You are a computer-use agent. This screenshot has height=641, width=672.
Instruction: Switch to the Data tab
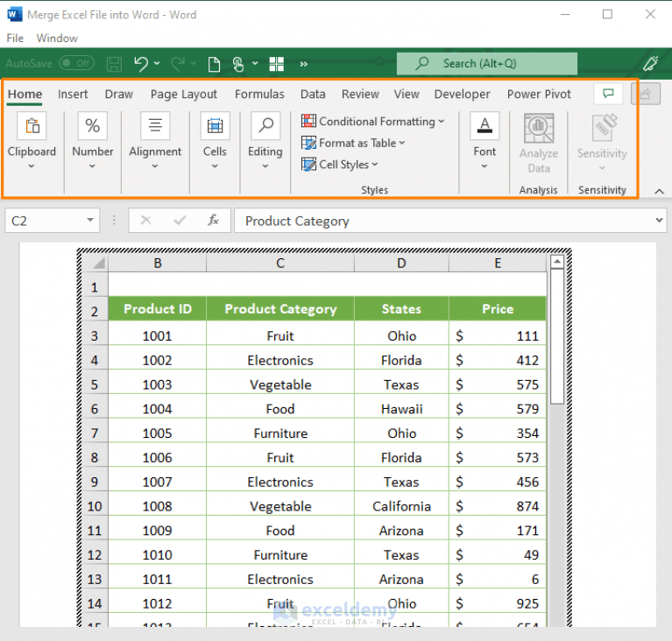(313, 95)
